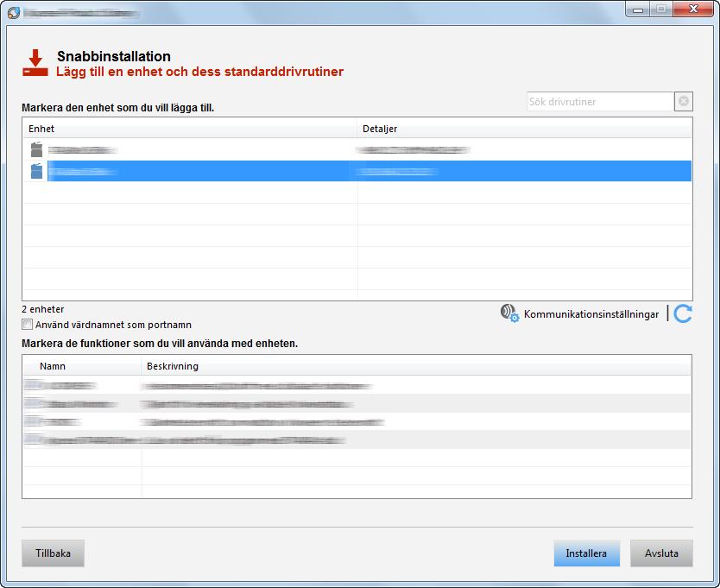The image size is (720, 588).
Task: Clear the driver search field
Action: pyautogui.click(x=683, y=102)
